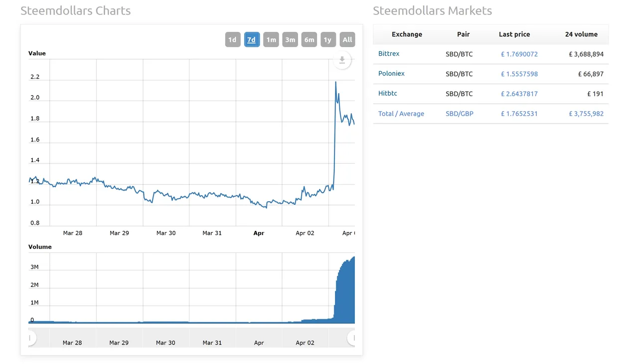Click the SBD/GBP pair
The height and width of the screenshot is (364, 638).
click(x=460, y=114)
